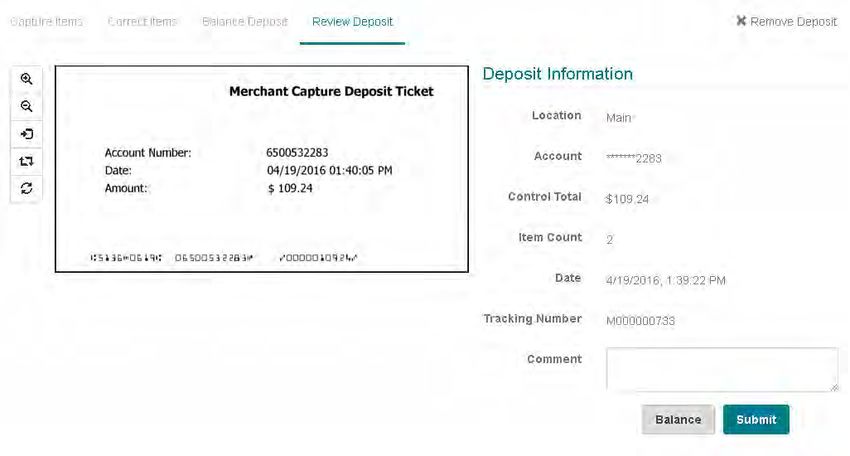Zoom out on the deposit ticket image
The width and height of the screenshot is (850, 456).
[x=26, y=106]
